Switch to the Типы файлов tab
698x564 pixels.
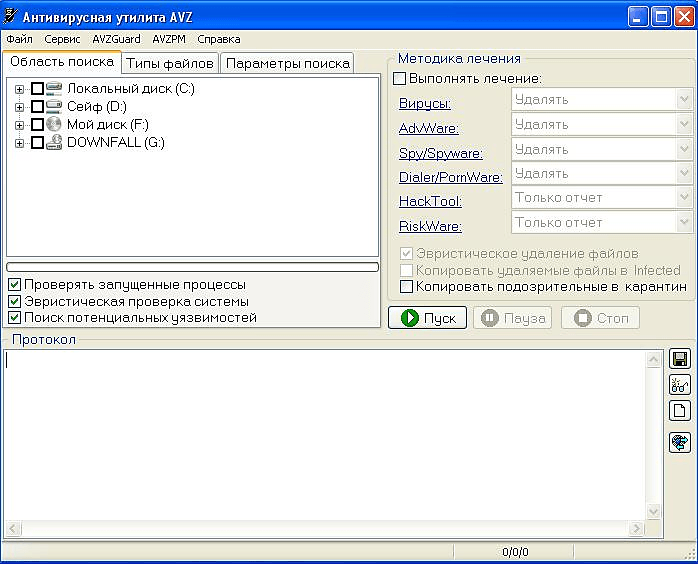tap(170, 63)
